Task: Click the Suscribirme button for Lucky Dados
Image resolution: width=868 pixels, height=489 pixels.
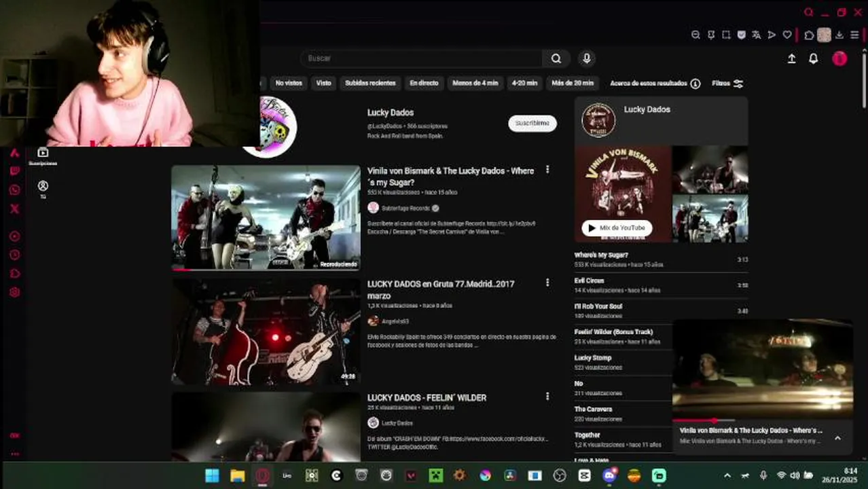Action: point(532,123)
